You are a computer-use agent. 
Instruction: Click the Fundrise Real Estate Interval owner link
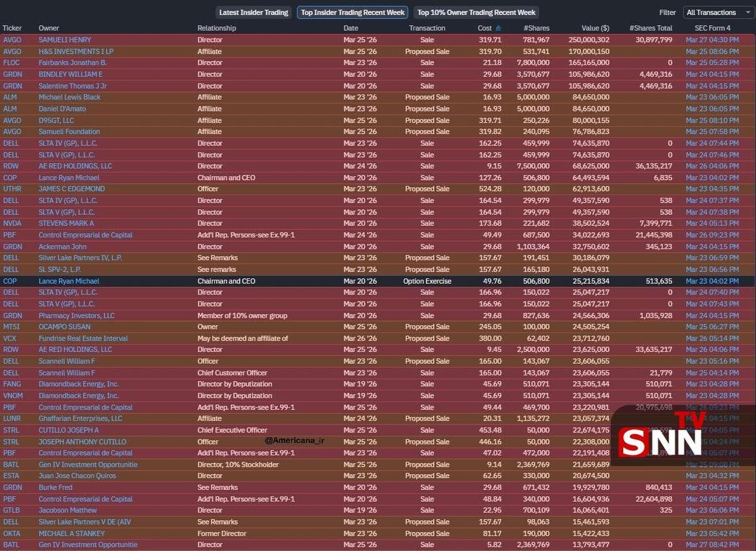pyautogui.click(x=83, y=338)
